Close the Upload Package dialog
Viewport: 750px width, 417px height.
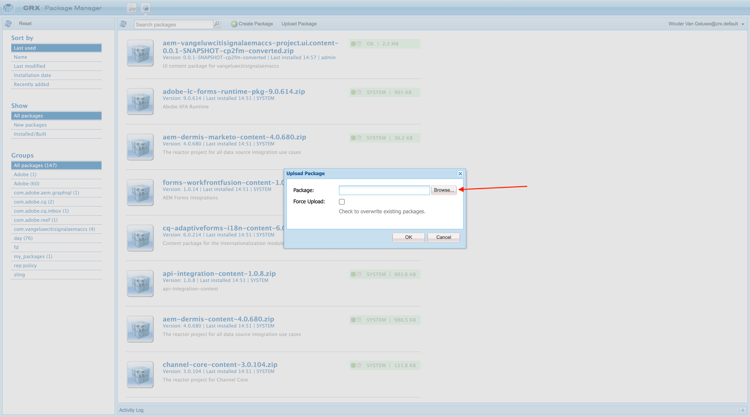[460, 174]
